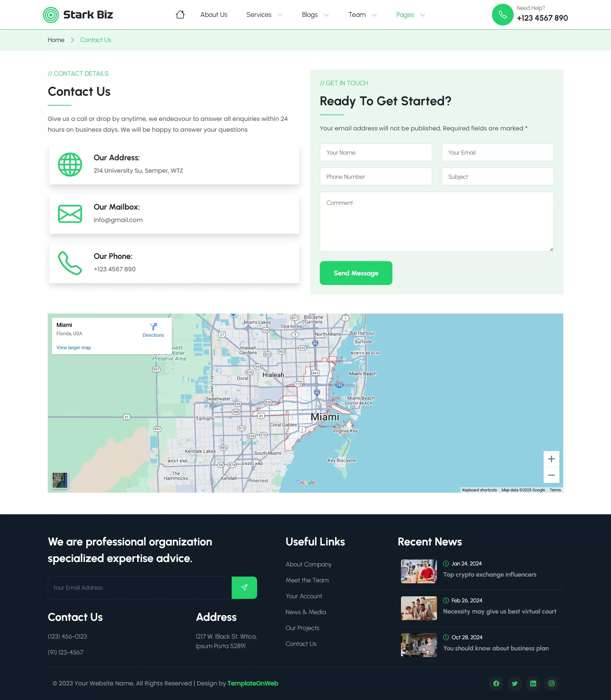Toggle the map satellite view thumbnail
The image size is (611, 700).
pos(60,481)
